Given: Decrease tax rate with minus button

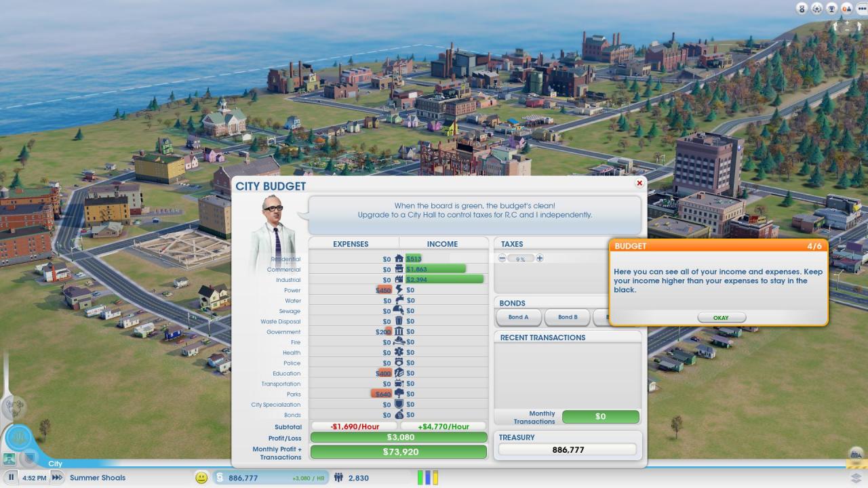Looking at the screenshot, I should click(x=502, y=258).
